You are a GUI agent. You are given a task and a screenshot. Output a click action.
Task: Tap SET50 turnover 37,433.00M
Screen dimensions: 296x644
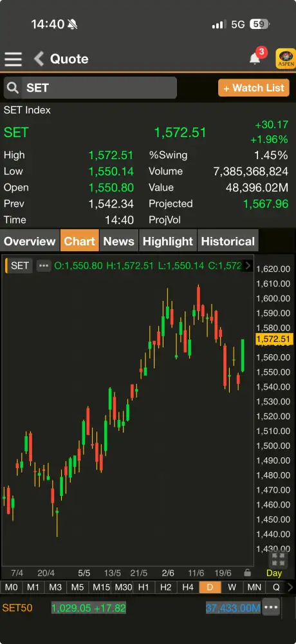pos(233,608)
